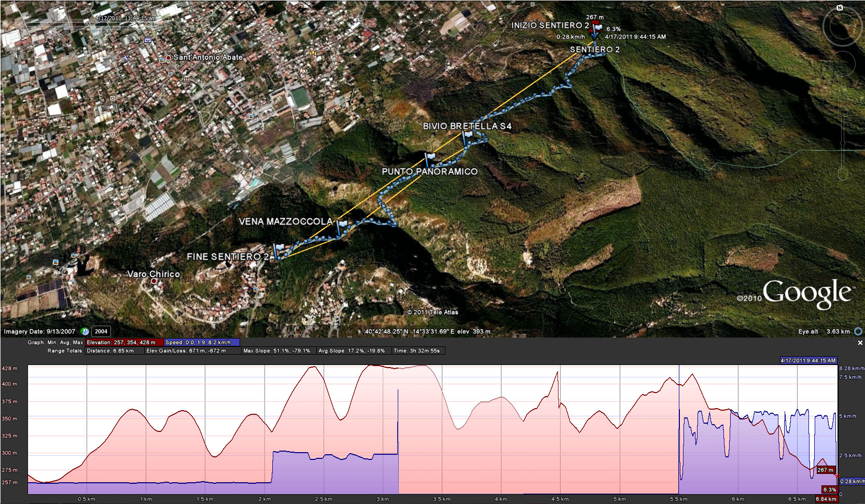Viewport: 865px width, 504px height.
Task: Click the BIVIO BRETELLA S4 flag placemark
Action: point(467,137)
